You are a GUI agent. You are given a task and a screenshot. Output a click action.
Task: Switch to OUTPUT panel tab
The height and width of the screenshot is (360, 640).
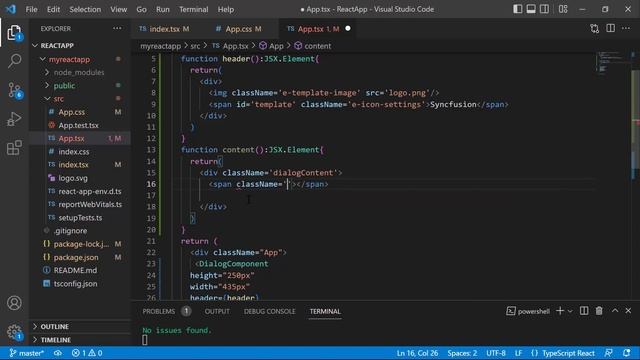click(217, 311)
